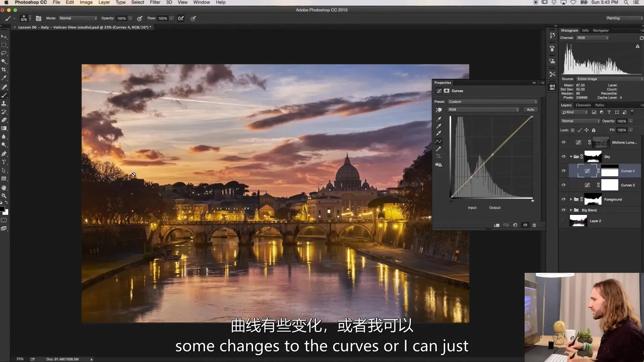
Task: Open the Filter menu
Action: coord(155,2)
